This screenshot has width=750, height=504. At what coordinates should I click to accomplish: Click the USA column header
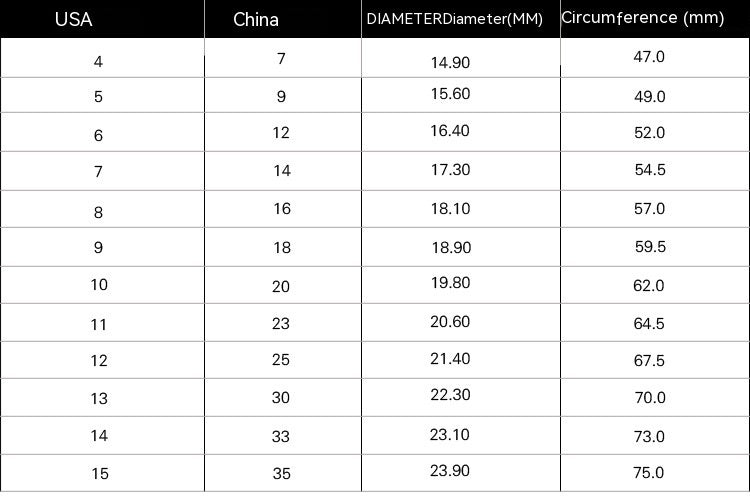pos(74,18)
